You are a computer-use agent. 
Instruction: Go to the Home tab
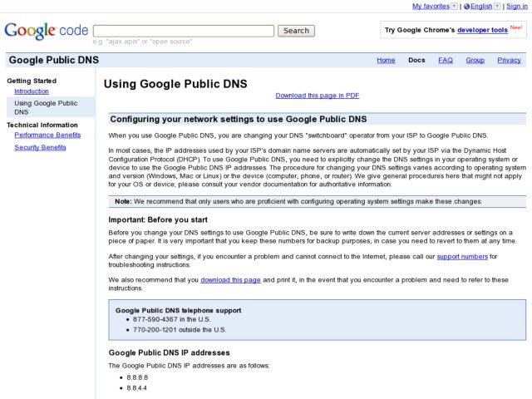pyautogui.click(x=386, y=60)
